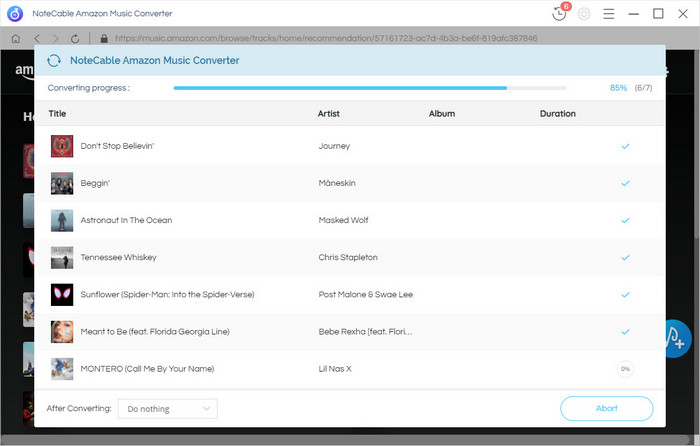Click Don't Stop Believin' album thumbnail
Screen dimensions: 700x446
click(x=62, y=146)
